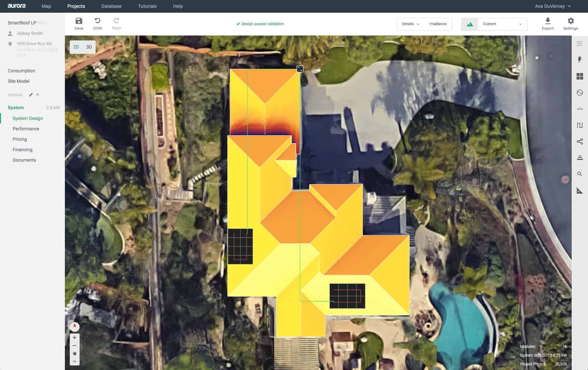Screen dimensions: 588x370
Task: Select the solar panel grid icon
Action: (580, 76)
